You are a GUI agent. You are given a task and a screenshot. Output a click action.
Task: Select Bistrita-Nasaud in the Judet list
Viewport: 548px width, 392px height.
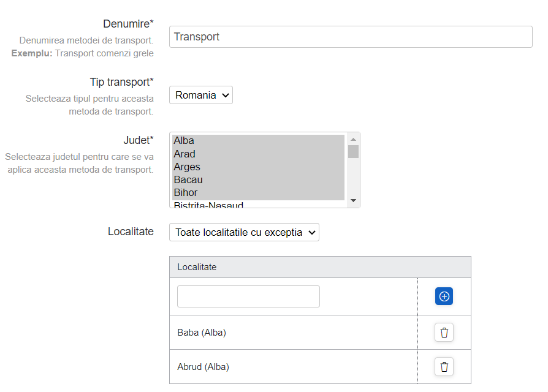(257, 205)
